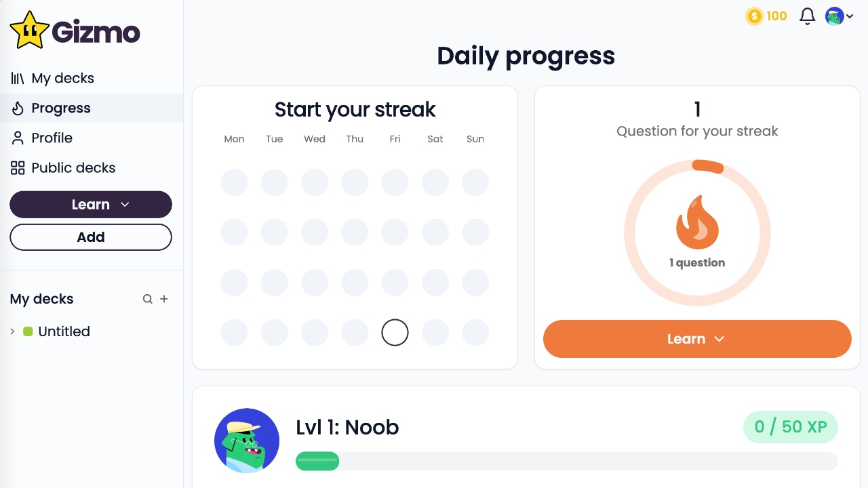Viewport: 868px width, 488px height.
Task: Open the orange Learn dropdown button
Action: (697, 339)
